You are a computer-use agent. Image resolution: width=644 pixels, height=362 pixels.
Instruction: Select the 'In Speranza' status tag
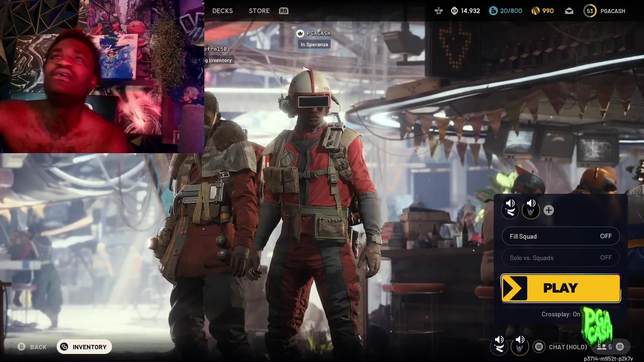click(314, 44)
